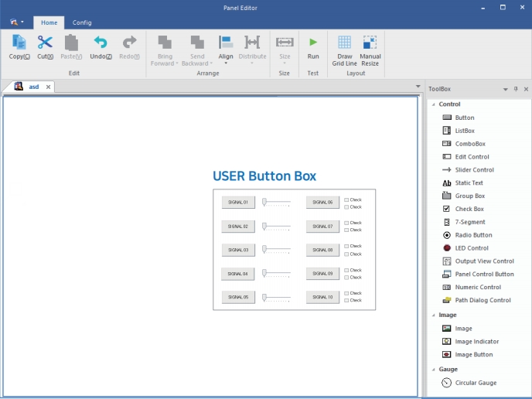Choose the Static Text tool
Screen dimensions: 532x399
[462, 182]
